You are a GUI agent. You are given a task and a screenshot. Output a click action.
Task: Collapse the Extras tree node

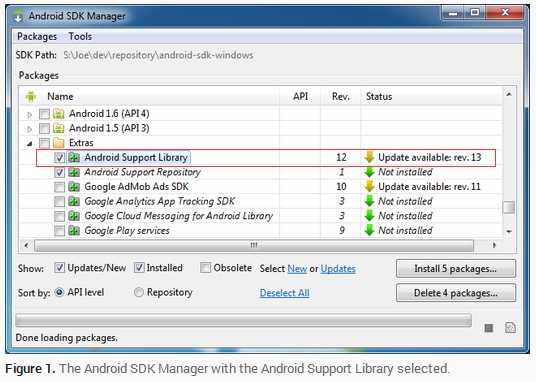click(30, 144)
